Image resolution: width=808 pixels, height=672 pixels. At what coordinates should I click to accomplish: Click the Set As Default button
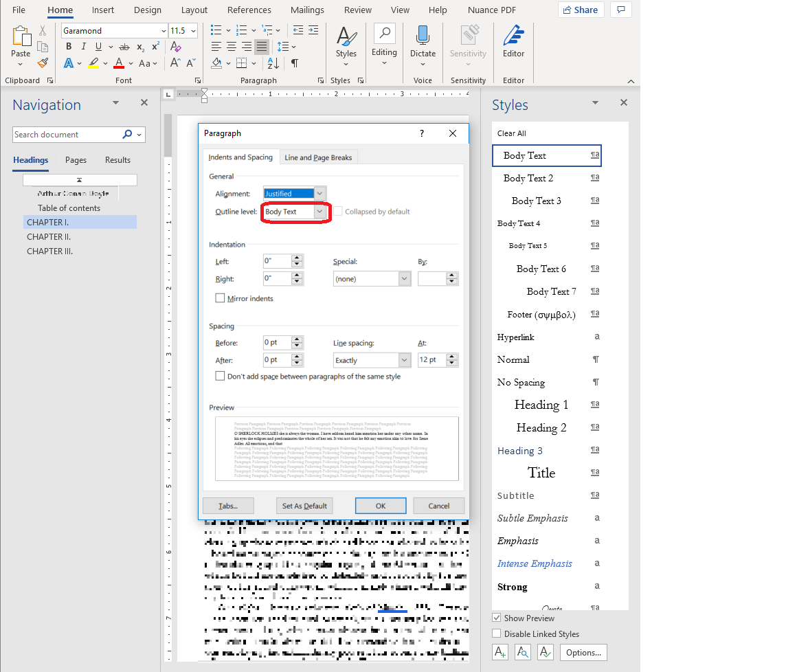pos(304,505)
